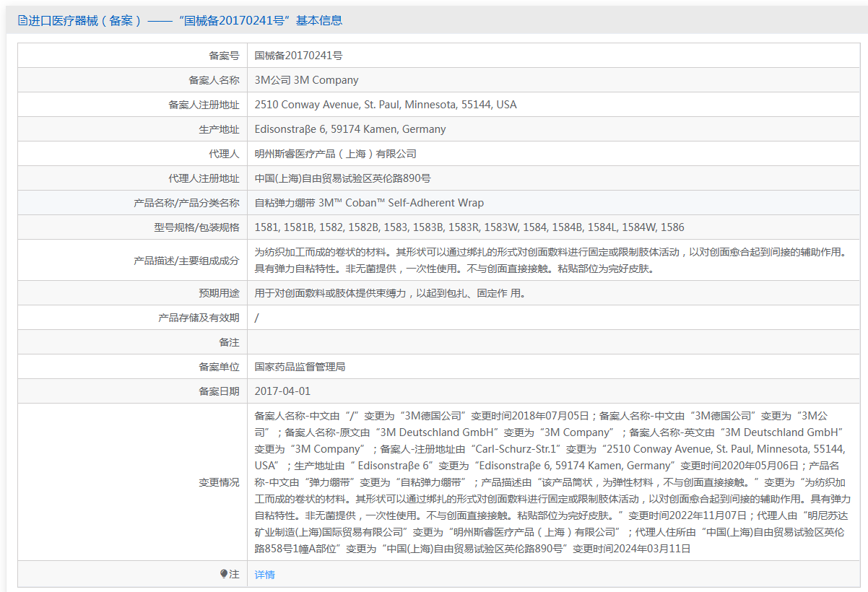Image resolution: width=868 pixels, height=592 pixels.
Task: Click the 产品存储及有效期 label
Action: tap(199, 318)
